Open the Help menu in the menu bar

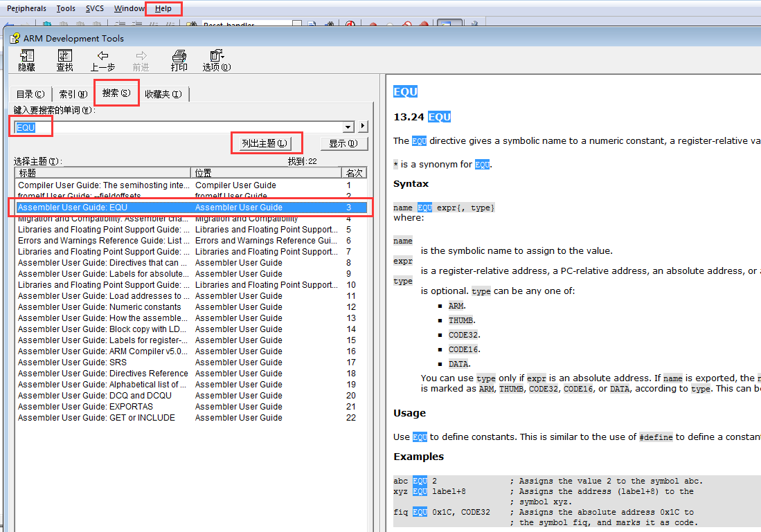pos(163,9)
